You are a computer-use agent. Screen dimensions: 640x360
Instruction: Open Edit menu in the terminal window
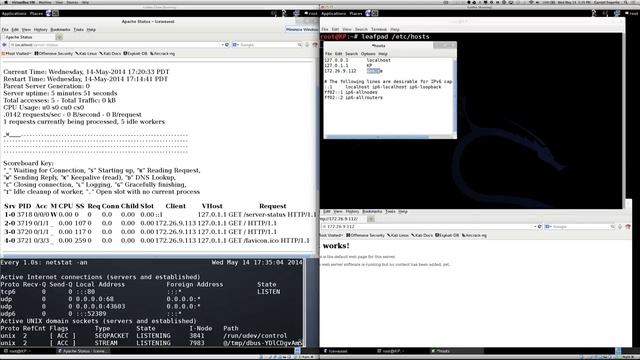coord(335,29)
